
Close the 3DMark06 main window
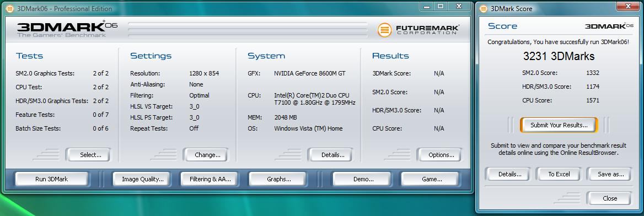pos(459,6)
